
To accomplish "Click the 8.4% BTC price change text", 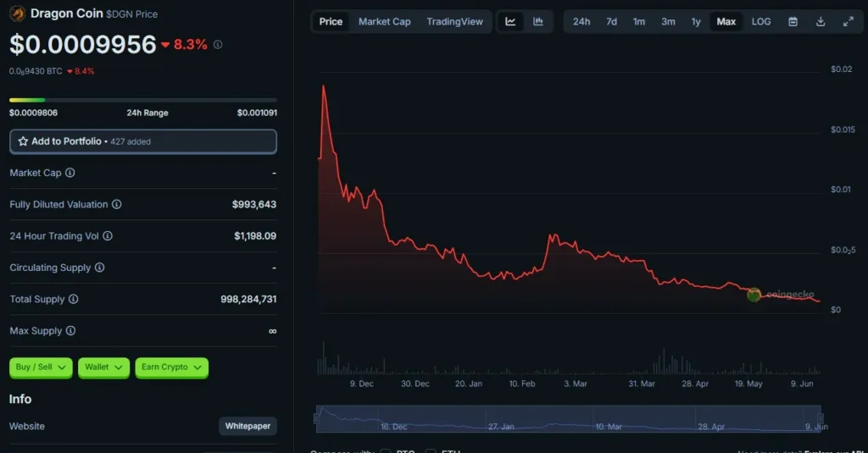I will 85,71.
